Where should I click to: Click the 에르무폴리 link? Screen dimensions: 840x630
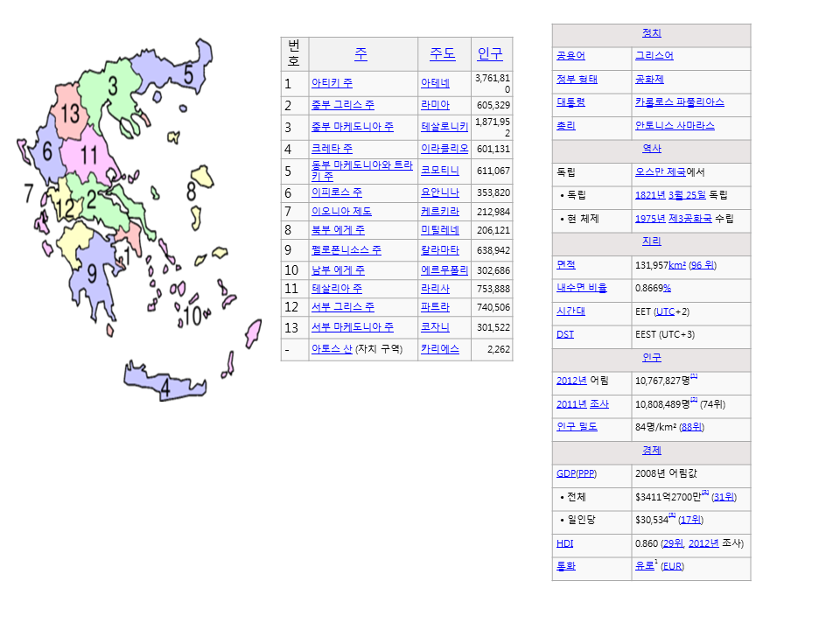click(444, 270)
